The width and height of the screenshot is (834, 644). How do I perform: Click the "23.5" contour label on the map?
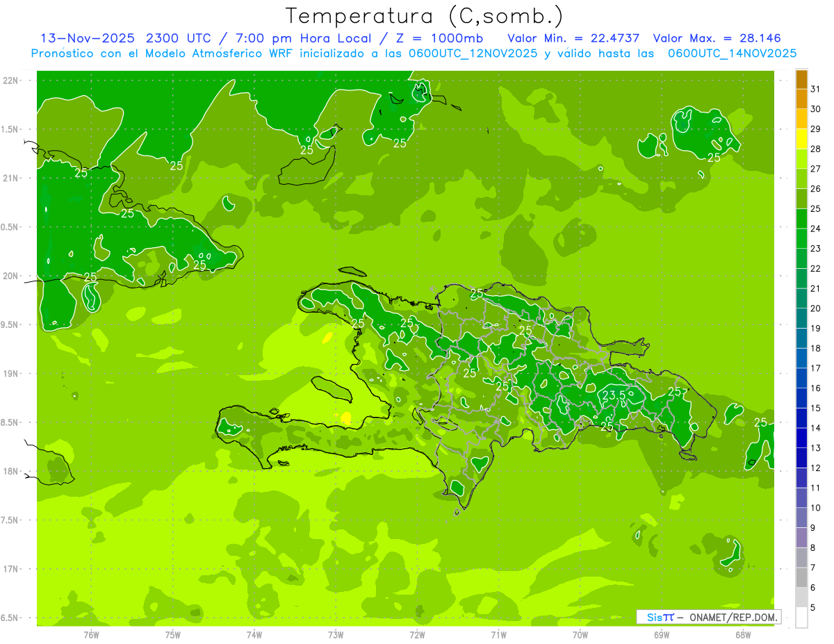tap(614, 395)
